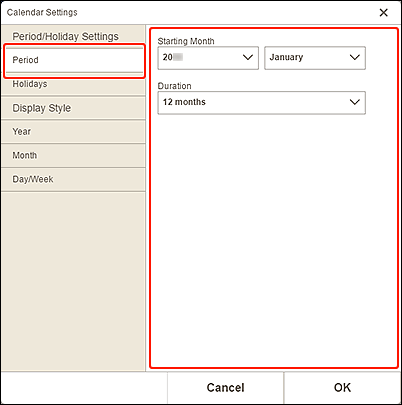Open the January starting month dropdown
This screenshot has height=405, width=402.
tap(315, 58)
